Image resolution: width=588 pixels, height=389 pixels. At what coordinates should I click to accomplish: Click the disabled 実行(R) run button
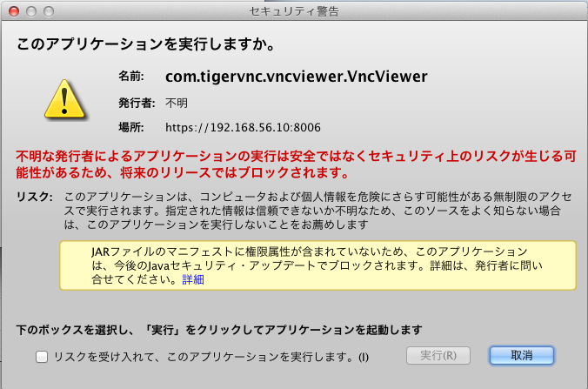438,355
